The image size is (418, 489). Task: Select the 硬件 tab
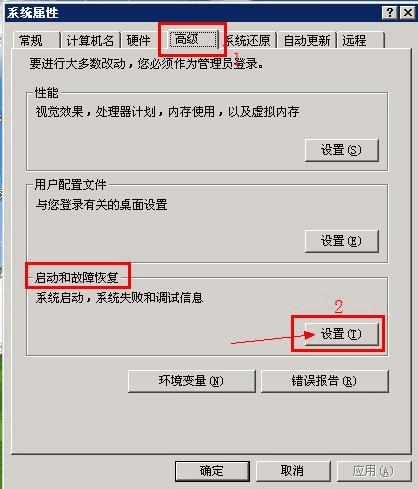click(138, 40)
